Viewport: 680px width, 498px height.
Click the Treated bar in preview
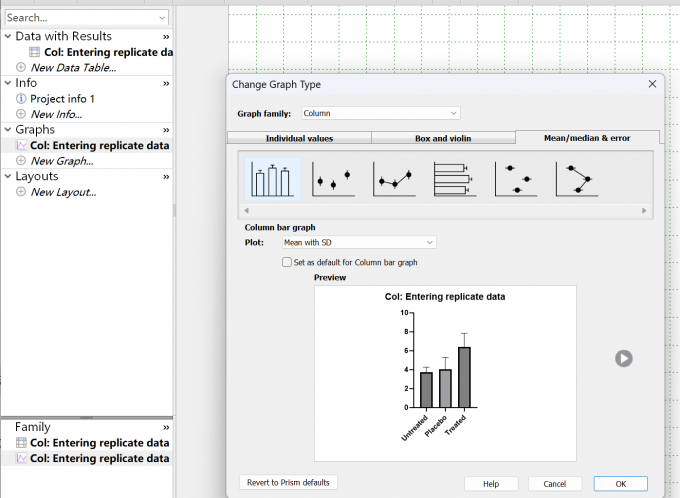click(x=464, y=377)
